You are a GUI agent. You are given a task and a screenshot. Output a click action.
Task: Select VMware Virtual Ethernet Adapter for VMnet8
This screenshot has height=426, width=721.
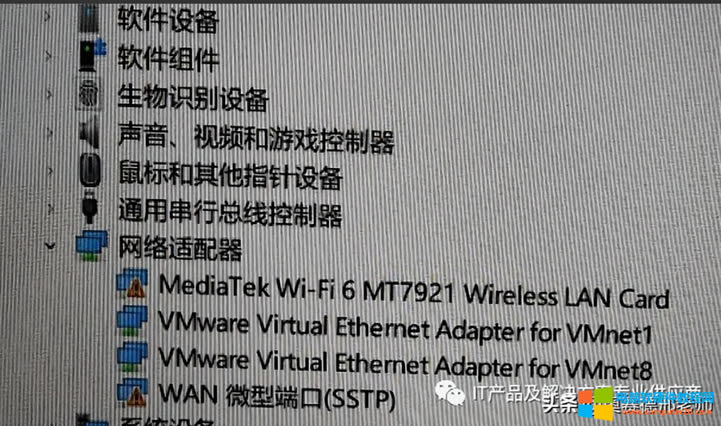[x=405, y=363]
